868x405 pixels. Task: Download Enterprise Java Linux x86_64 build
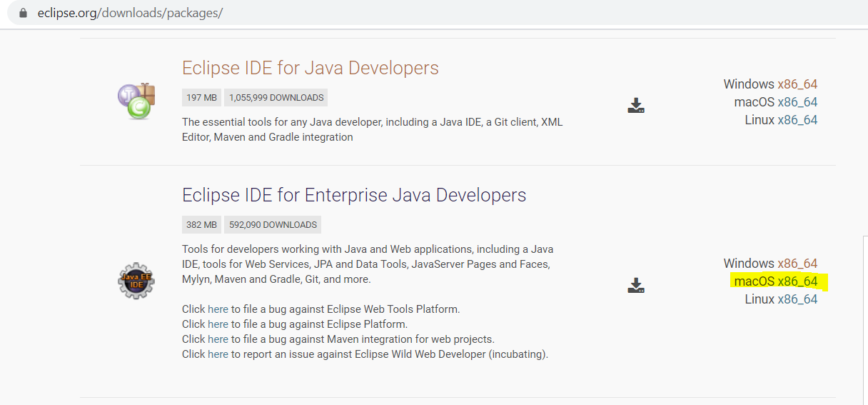797,299
